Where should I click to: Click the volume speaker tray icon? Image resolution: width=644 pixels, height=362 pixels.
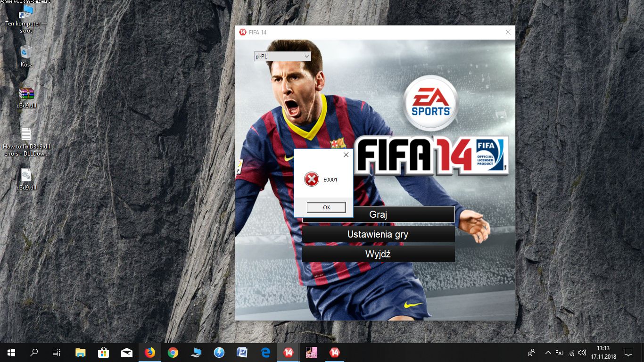coord(582,353)
